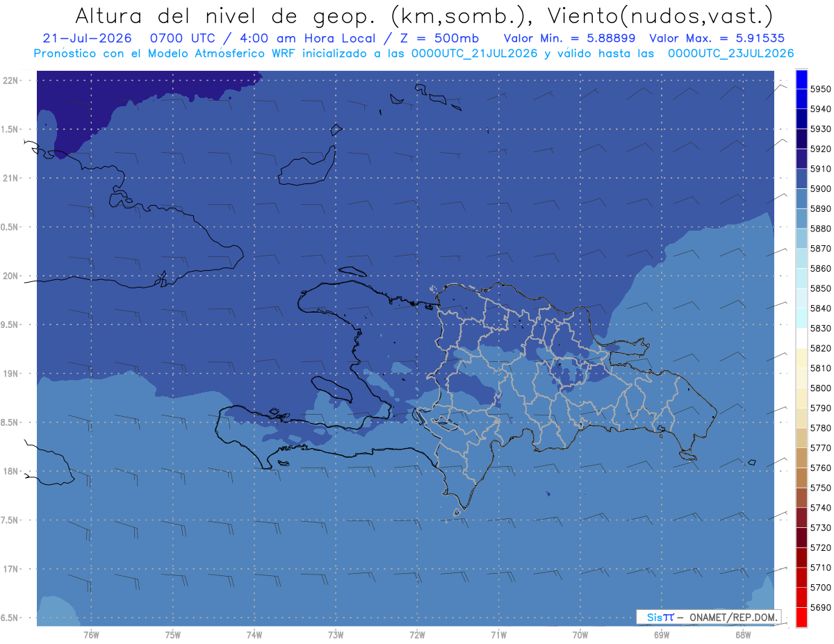Viewport: 834px width, 644px height.
Task: Click the legend value 5780
Action: click(x=820, y=428)
